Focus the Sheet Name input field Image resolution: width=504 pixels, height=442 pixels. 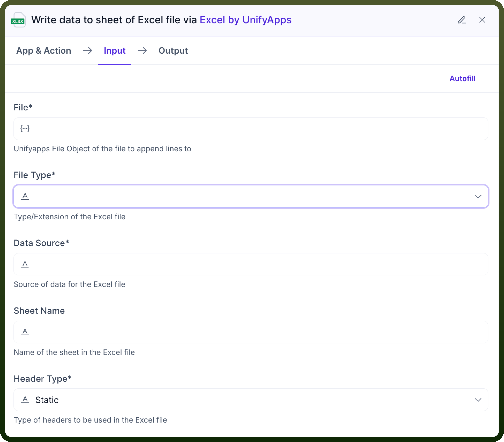click(251, 332)
